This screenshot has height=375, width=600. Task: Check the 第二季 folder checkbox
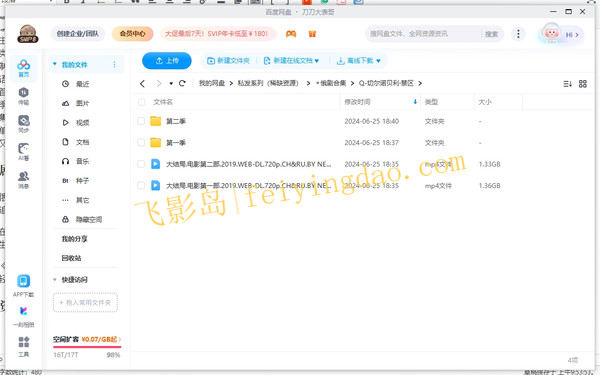pos(141,121)
